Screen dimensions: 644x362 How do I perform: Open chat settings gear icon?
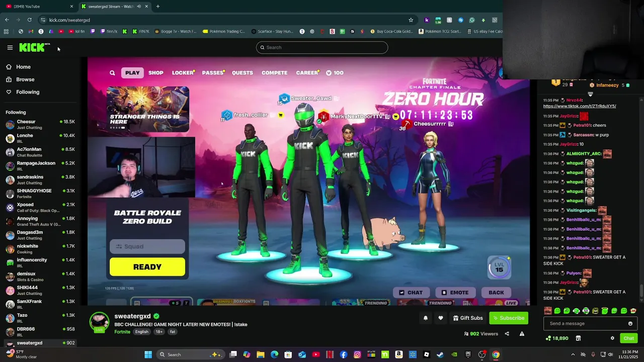click(612, 338)
